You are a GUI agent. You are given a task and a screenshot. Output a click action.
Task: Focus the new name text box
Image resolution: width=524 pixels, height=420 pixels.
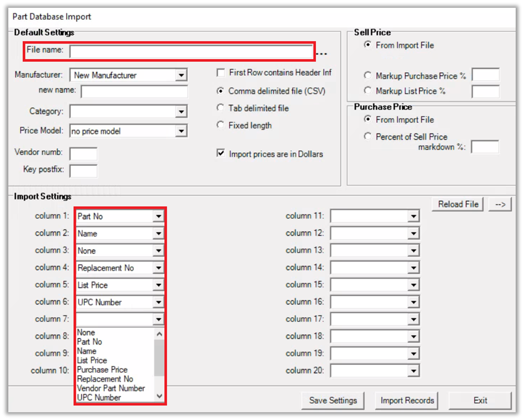point(134,92)
